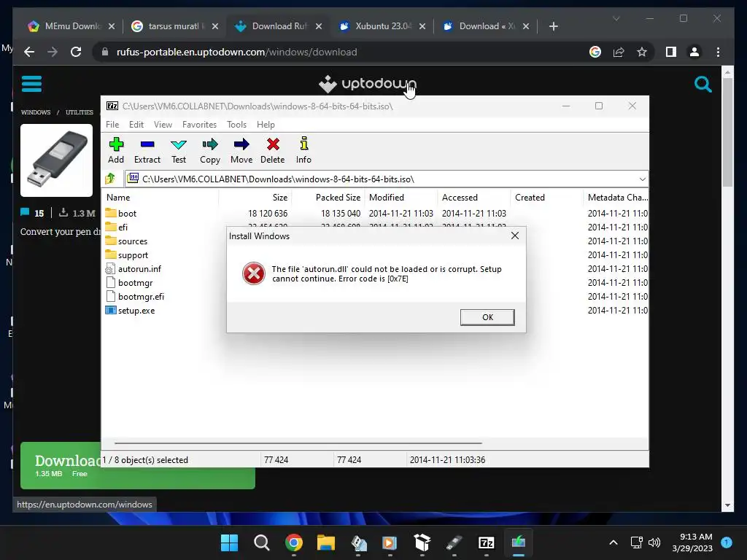Run the Test tool in 7-Zip
747x560 pixels.
coord(179,150)
